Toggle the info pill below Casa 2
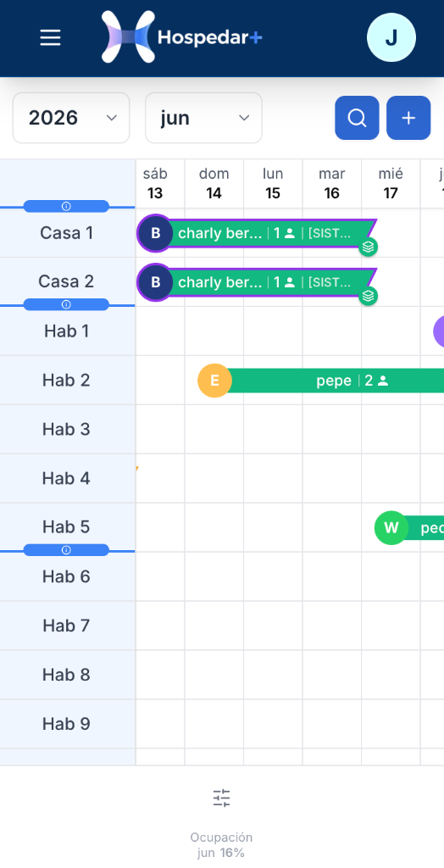This screenshot has width=444, height=868. 66,304
